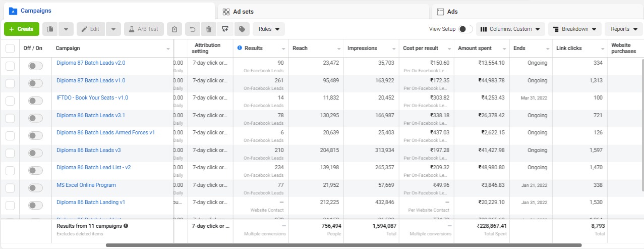Toggle on Diploma 86 Batch Leads v3.1 campaign
This screenshot has width=644, height=249.
coord(35,118)
